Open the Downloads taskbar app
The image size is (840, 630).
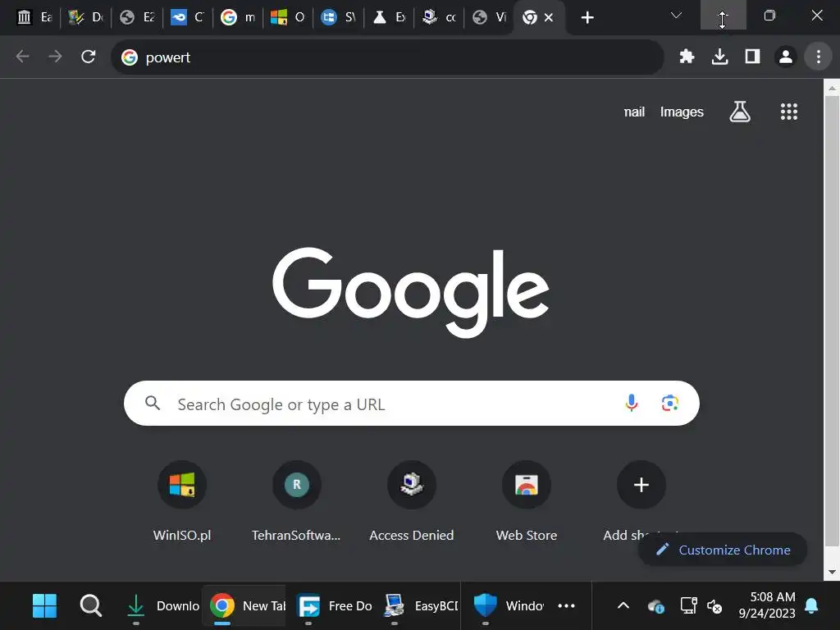pos(162,606)
